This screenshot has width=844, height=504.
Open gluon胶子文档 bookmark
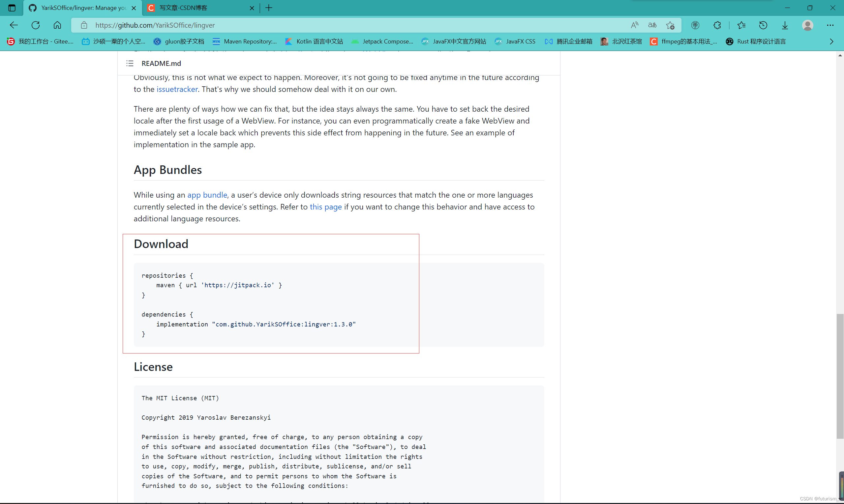point(179,42)
